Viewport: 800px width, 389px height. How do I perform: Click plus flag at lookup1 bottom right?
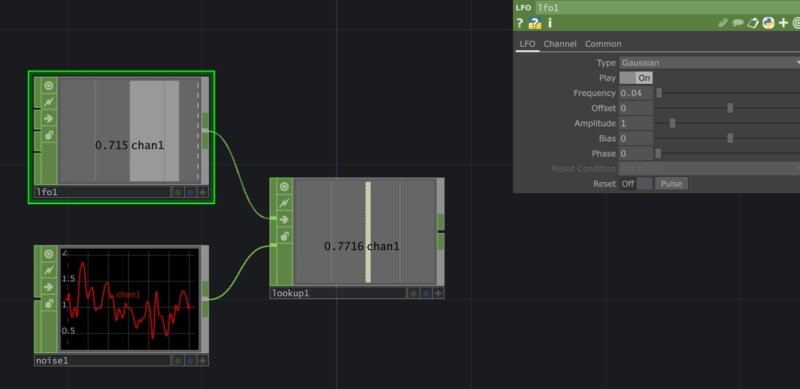click(x=438, y=294)
